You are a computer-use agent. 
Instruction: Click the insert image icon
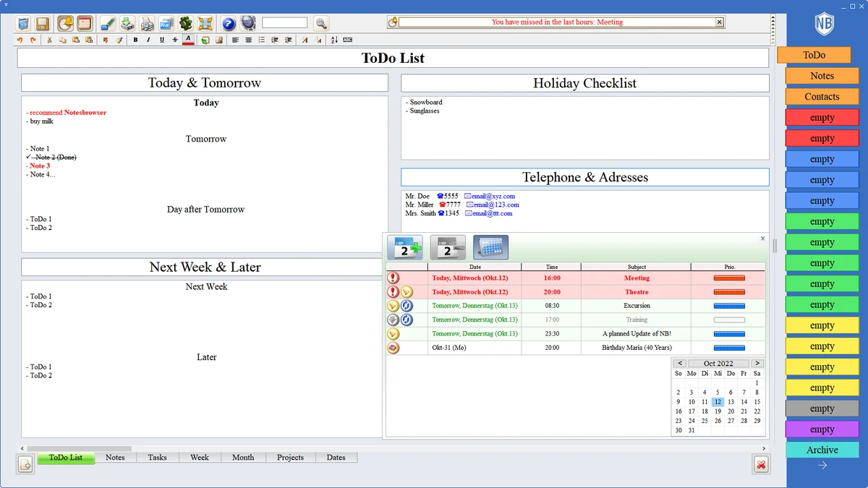pos(218,40)
